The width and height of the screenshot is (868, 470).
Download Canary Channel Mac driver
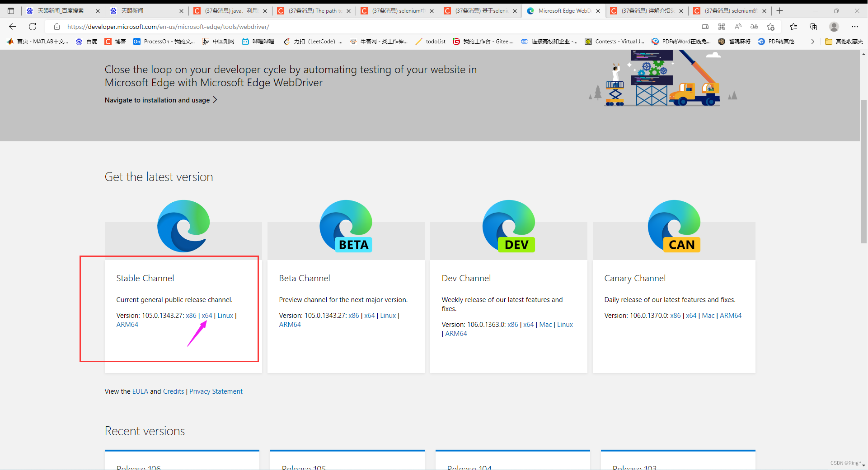[708, 316]
